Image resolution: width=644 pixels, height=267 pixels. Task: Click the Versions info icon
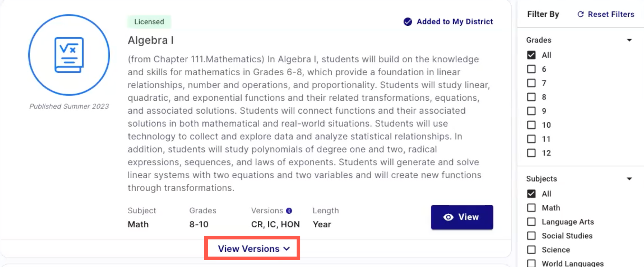point(289,211)
